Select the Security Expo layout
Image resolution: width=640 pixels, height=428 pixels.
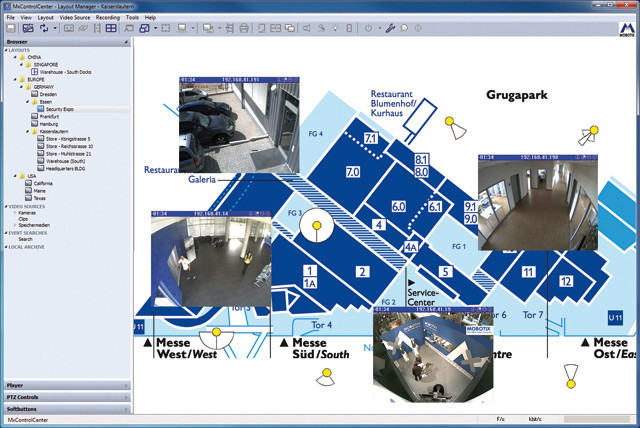pyautogui.click(x=60, y=108)
